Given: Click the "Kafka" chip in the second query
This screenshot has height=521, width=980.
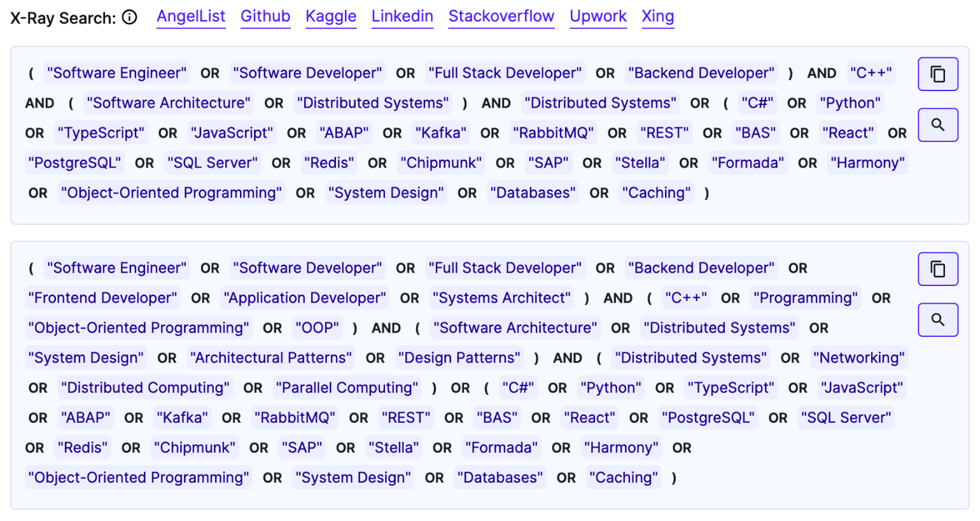Looking at the screenshot, I should click(x=183, y=417).
